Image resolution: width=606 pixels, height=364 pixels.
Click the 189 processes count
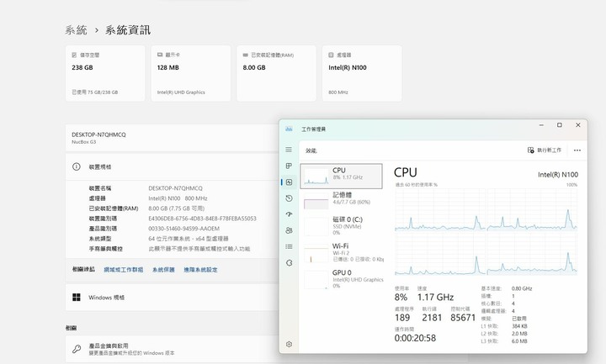(x=402, y=318)
